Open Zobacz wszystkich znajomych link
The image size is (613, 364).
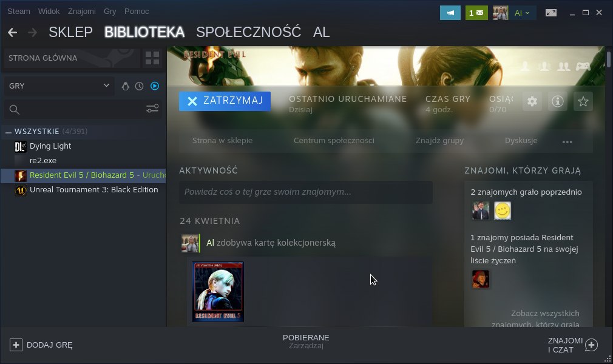535,318
